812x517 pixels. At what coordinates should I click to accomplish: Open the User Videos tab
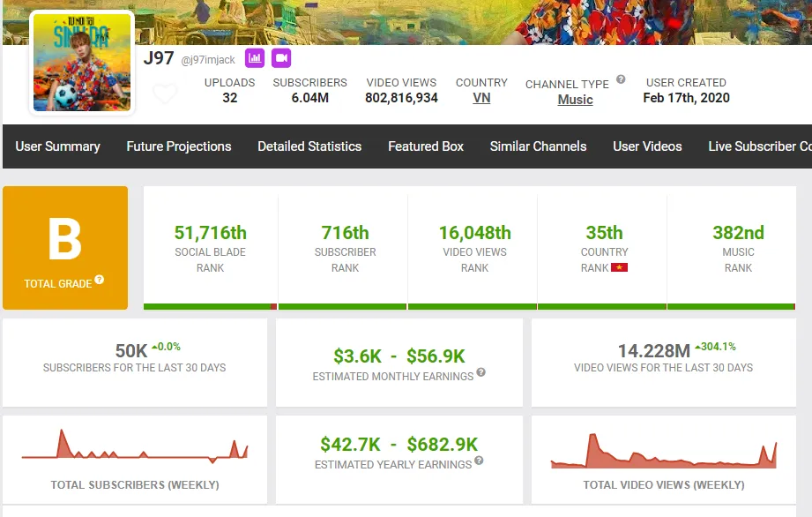tap(647, 146)
